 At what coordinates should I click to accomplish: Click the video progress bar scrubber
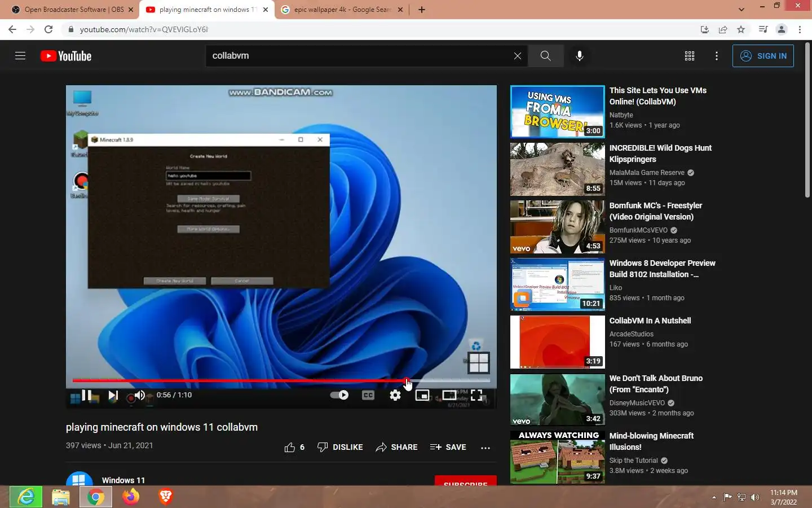407,381
